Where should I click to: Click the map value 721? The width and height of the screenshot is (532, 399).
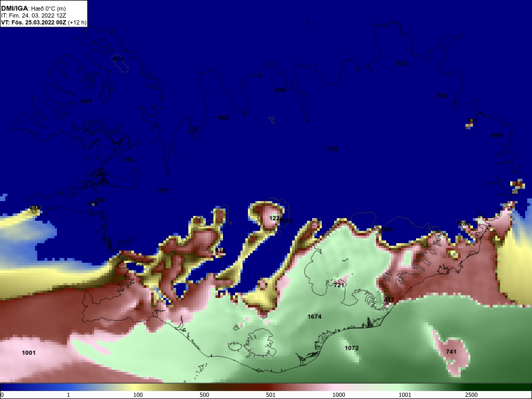pos(338,285)
